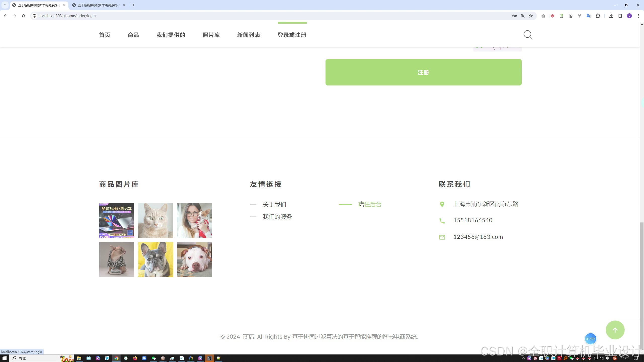Open IntelliJ IDEA from the taskbar

pyautogui.click(x=209, y=358)
